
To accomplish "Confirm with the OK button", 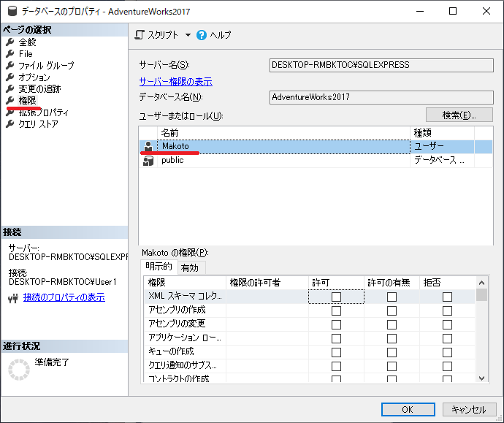I will (408, 409).
